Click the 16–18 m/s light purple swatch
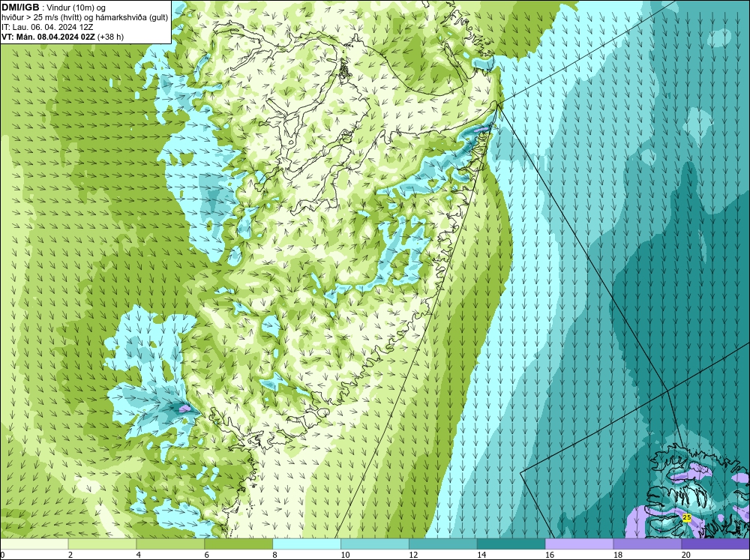 point(579,544)
